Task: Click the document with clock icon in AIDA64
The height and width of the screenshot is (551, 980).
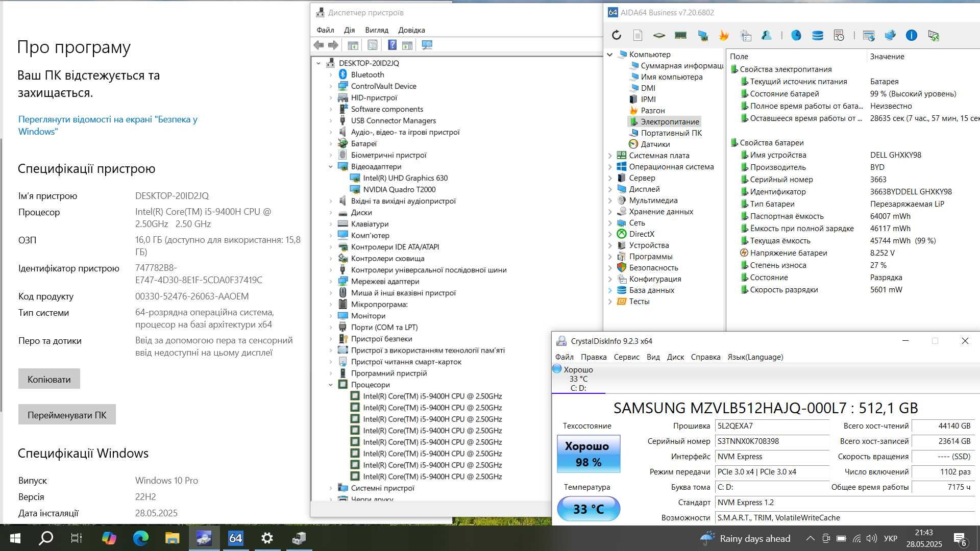Action: [839, 35]
